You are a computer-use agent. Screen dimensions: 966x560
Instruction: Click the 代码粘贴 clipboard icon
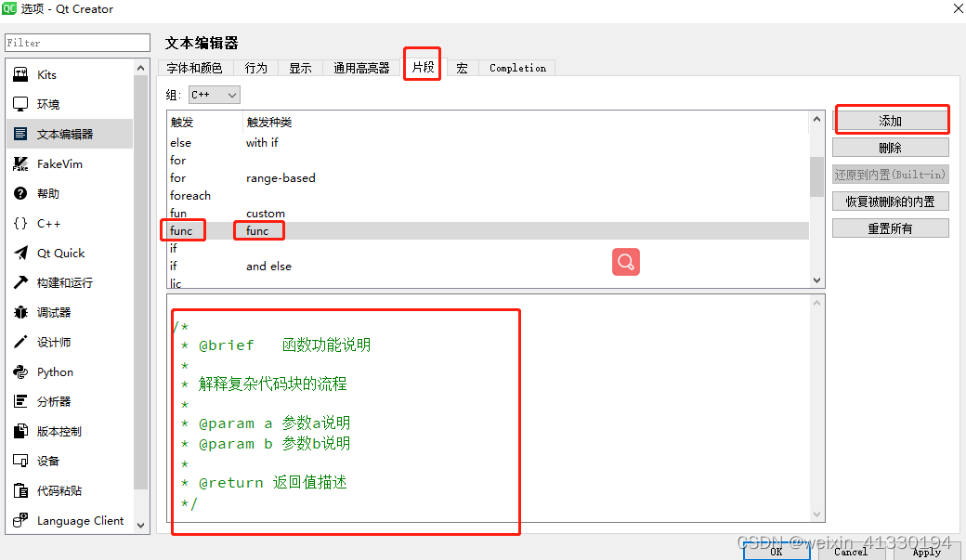coord(20,490)
